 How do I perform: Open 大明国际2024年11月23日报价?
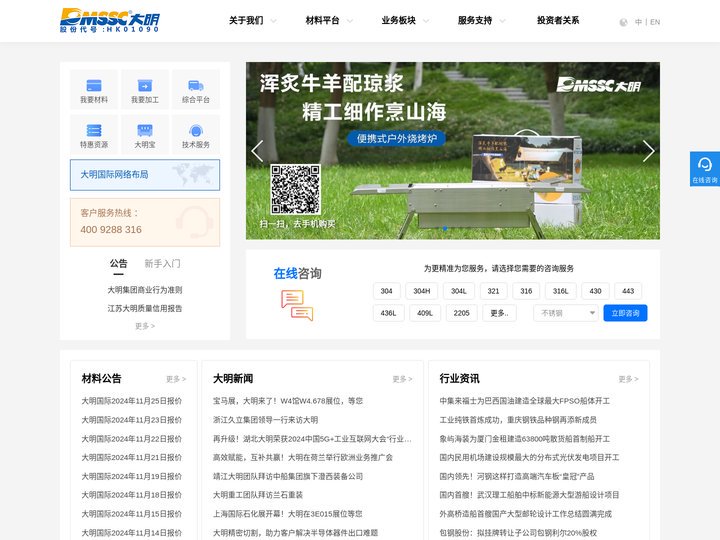(x=132, y=420)
